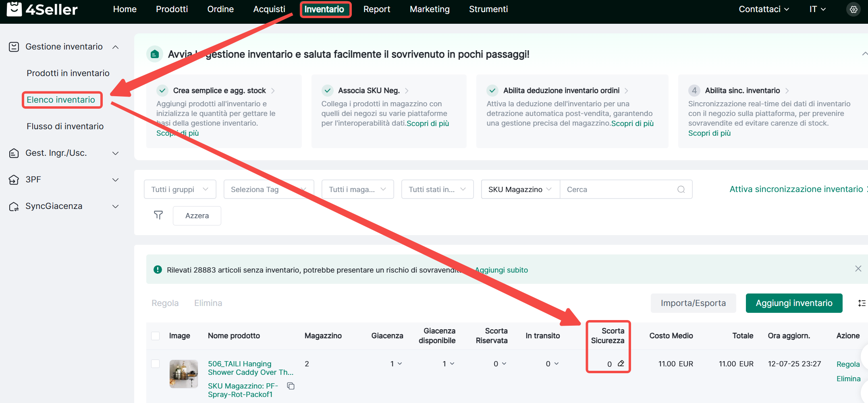Click the settings gear icon
Viewport: 868px width, 403px height.
pyautogui.click(x=853, y=9)
